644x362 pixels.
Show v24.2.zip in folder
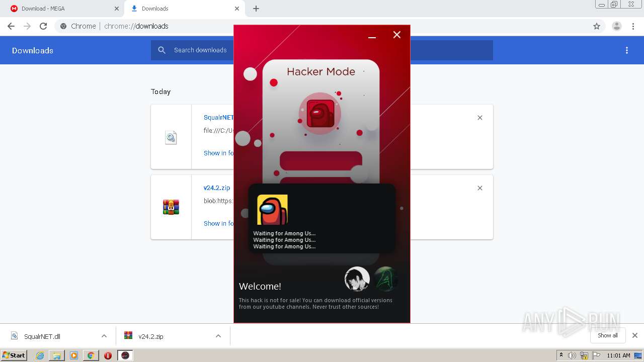tap(218, 223)
